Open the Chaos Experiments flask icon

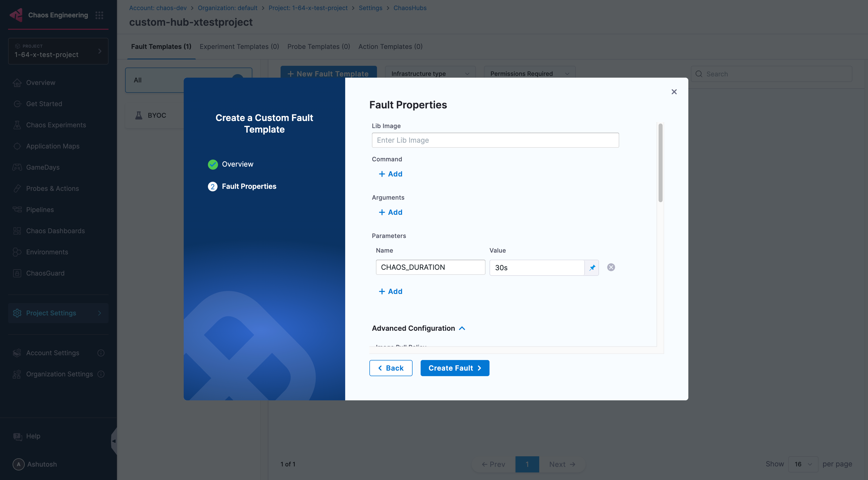(x=17, y=125)
